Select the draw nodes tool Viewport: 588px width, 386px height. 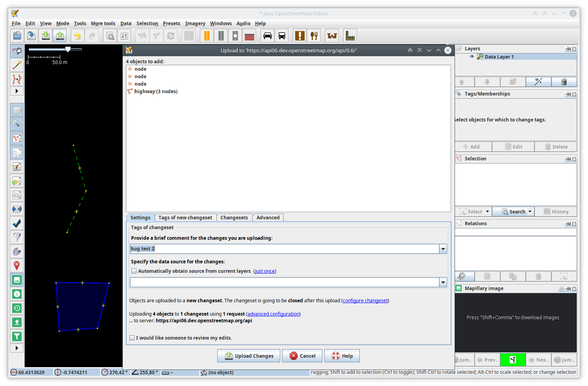(17, 65)
